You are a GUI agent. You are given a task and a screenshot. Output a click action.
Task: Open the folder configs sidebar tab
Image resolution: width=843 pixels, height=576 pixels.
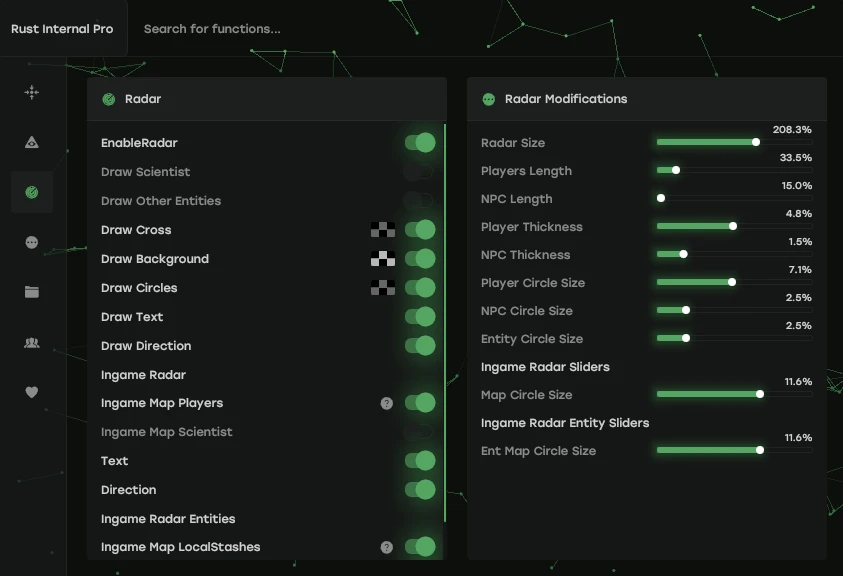[32, 292]
